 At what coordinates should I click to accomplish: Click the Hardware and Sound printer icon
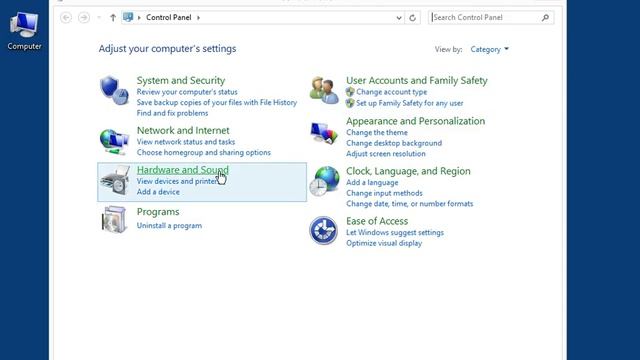[115, 180]
